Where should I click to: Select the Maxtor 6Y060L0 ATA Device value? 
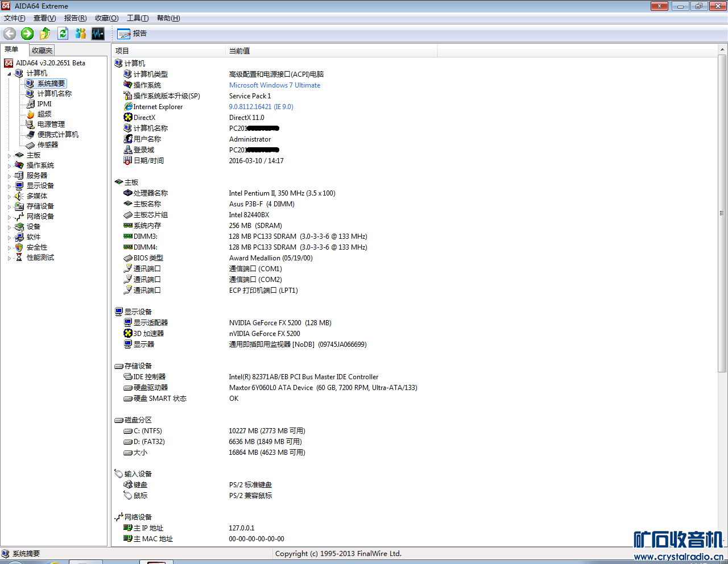click(x=323, y=388)
